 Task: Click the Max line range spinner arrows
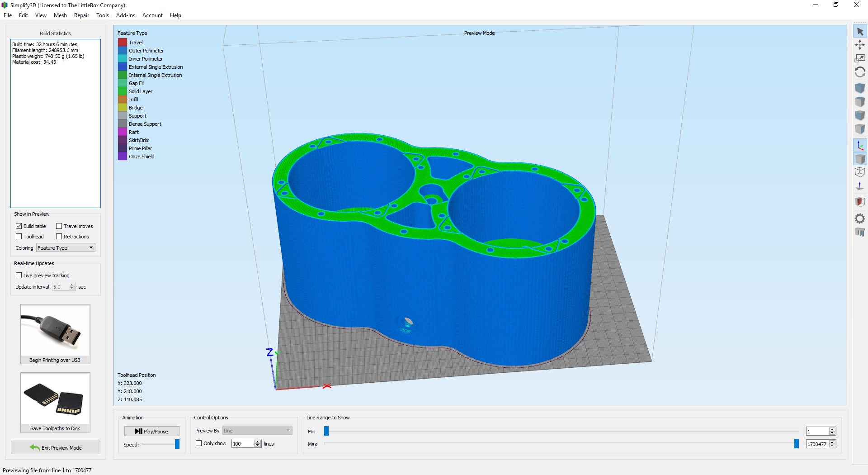pos(832,444)
